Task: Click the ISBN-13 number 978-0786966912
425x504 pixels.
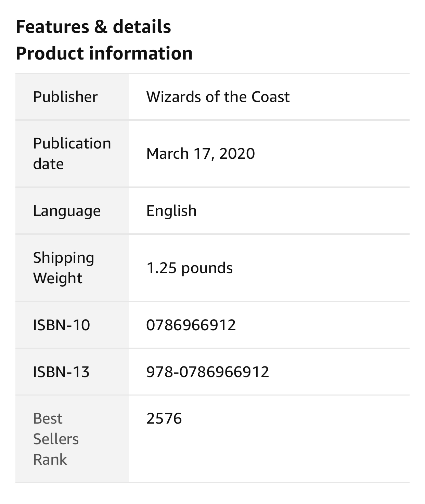Action: click(208, 372)
